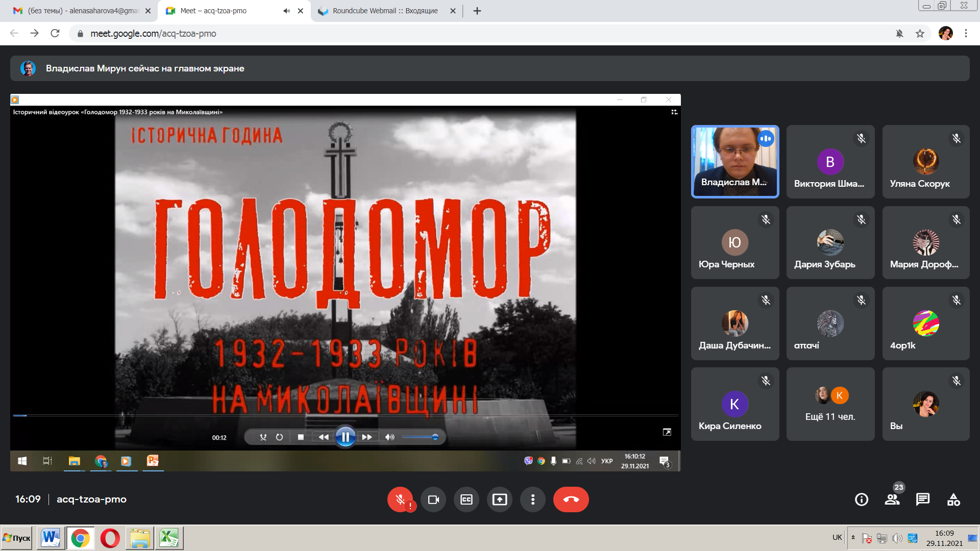
Task: Leave the call with red hang-up button
Action: (x=571, y=499)
